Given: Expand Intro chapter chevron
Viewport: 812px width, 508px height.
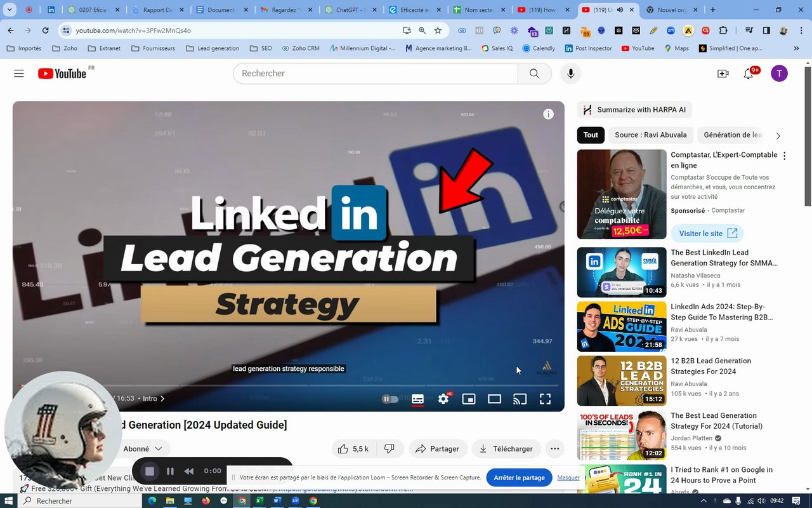Looking at the screenshot, I should (x=162, y=399).
